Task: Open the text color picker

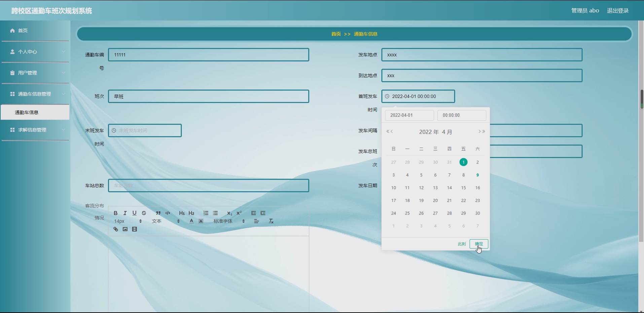Action: tap(191, 221)
